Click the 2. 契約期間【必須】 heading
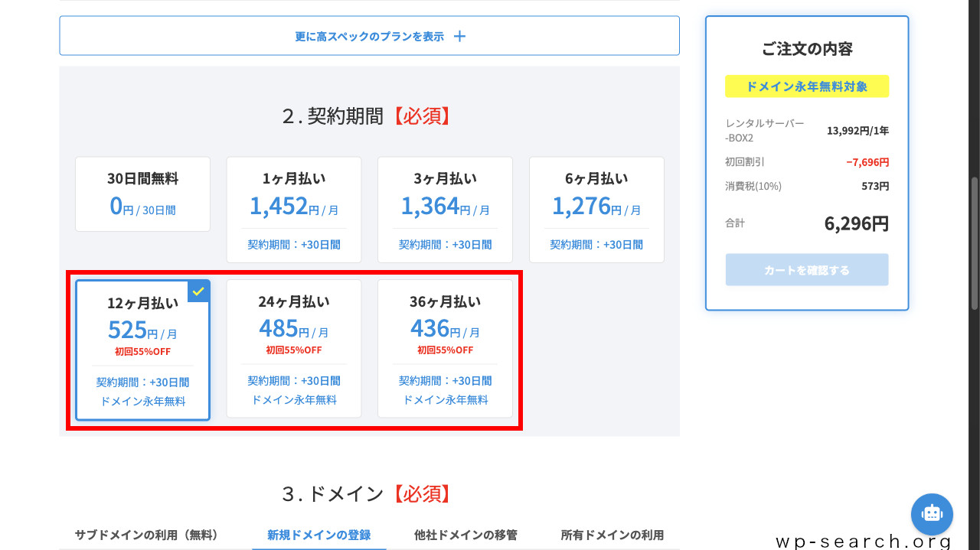 click(369, 116)
